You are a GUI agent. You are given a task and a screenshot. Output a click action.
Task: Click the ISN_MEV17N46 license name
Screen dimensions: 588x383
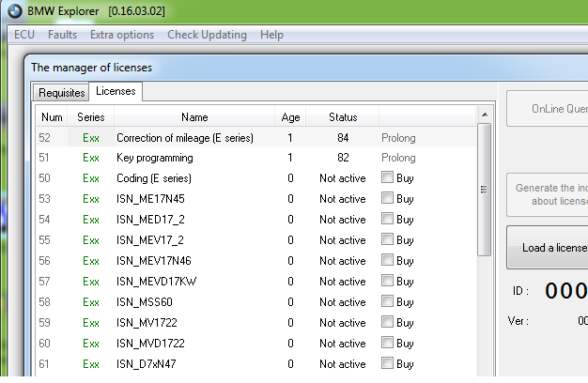click(154, 260)
